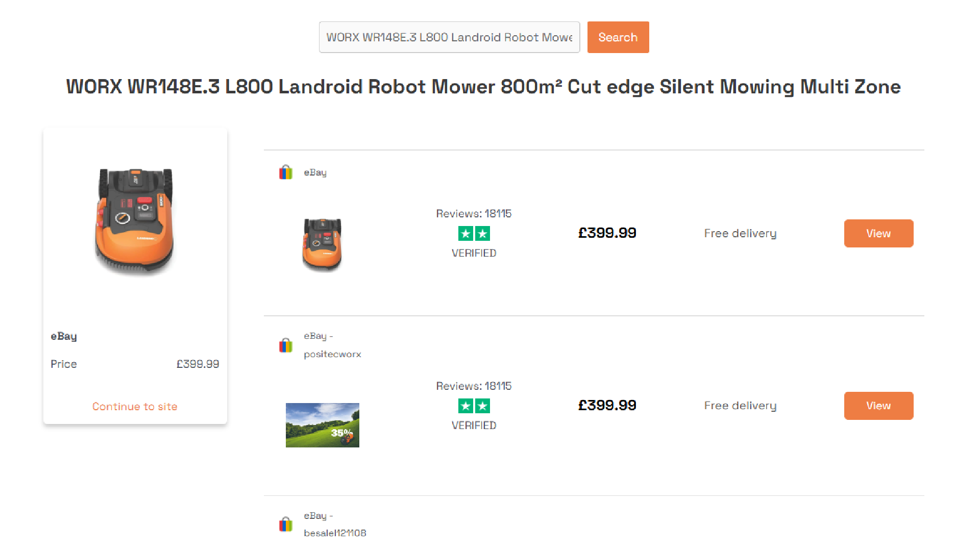980x551 pixels.
Task: Click the £399.99 price in the first listing
Action: [x=607, y=233]
